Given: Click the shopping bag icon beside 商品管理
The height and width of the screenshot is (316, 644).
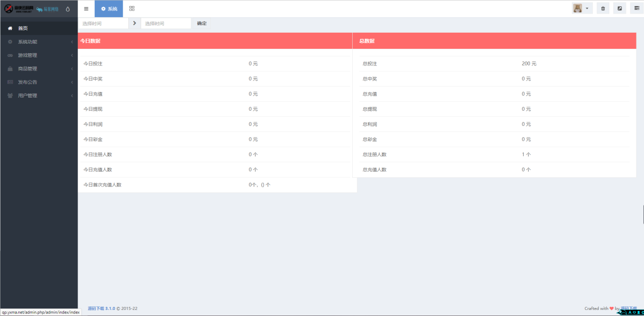Looking at the screenshot, I should click(x=10, y=68).
